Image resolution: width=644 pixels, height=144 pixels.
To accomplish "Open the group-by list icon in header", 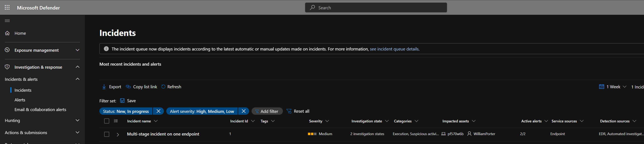I will tap(116, 121).
